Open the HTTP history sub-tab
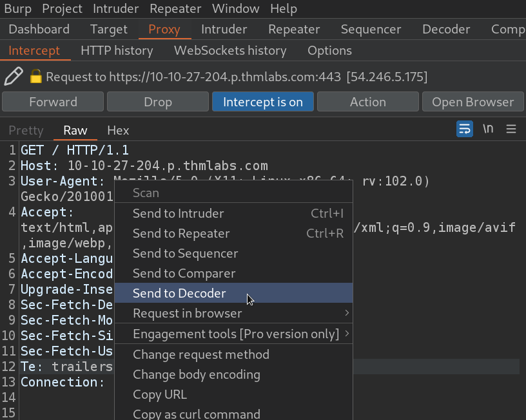The width and height of the screenshot is (526, 420). coord(117,51)
